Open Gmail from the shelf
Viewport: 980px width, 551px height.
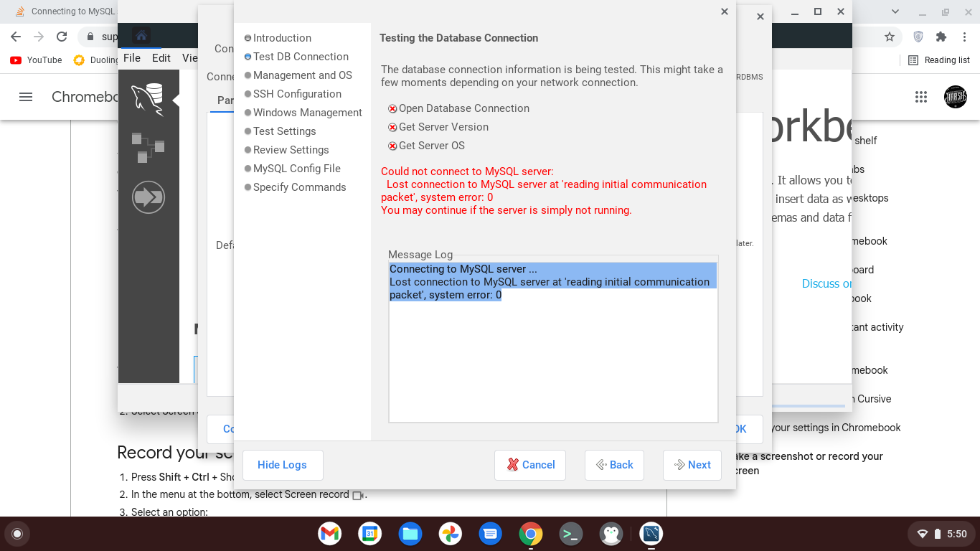pyautogui.click(x=329, y=534)
